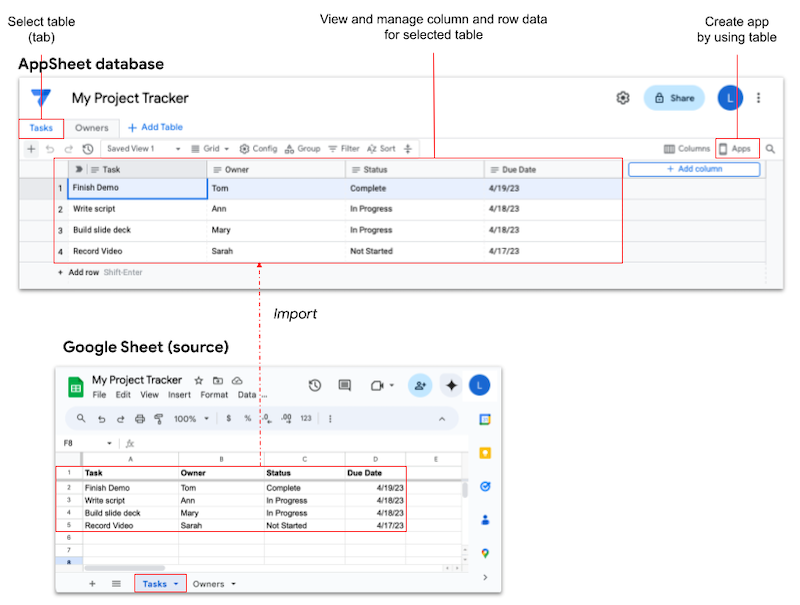Click the Share button in AppSheet
The height and width of the screenshot is (605, 800).
coord(674,98)
